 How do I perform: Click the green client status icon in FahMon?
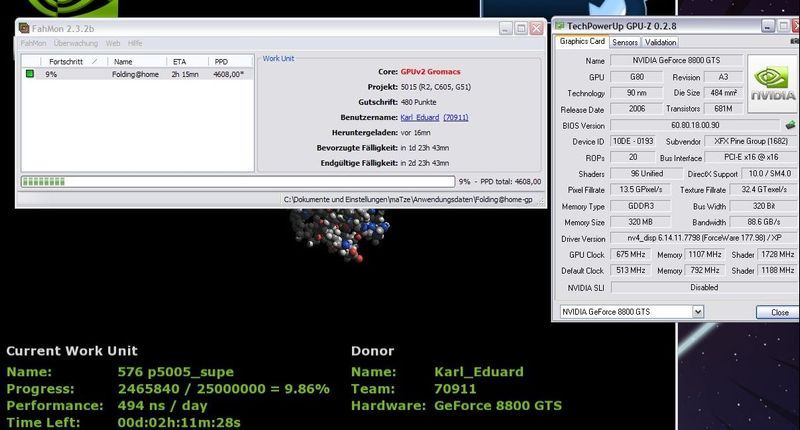pos(30,74)
